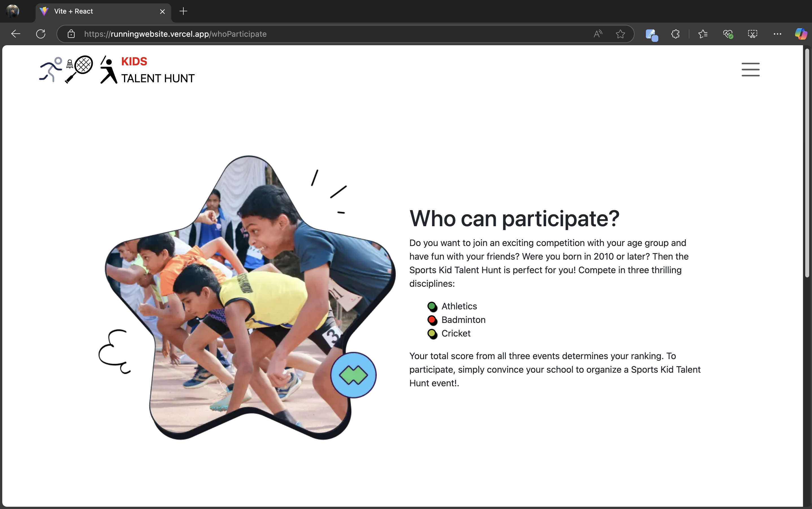This screenshot has width=812, height=509.
Task: Open site permissions via the lock icon
Action: (x=71, y=34)
